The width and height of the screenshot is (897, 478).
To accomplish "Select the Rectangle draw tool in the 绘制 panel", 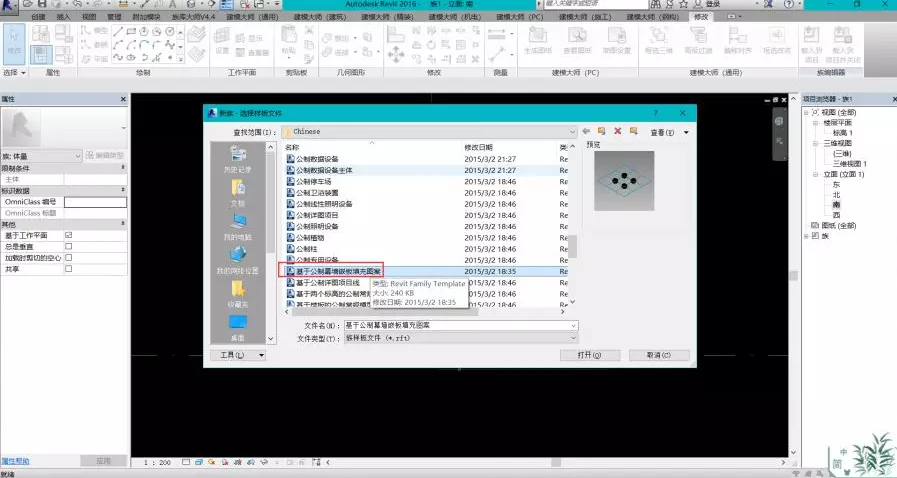I will click(131, 31).
